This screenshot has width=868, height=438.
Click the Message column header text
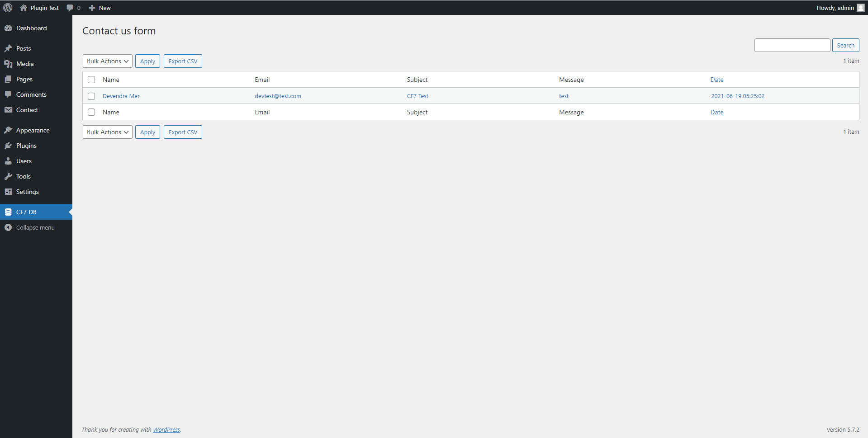point(571,80)
